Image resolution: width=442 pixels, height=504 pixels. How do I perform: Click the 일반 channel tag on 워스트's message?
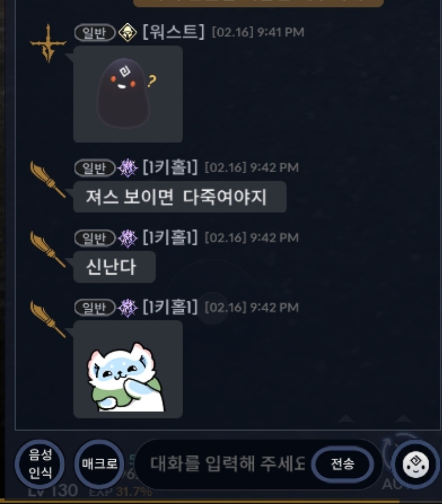(x=94, y=33)
